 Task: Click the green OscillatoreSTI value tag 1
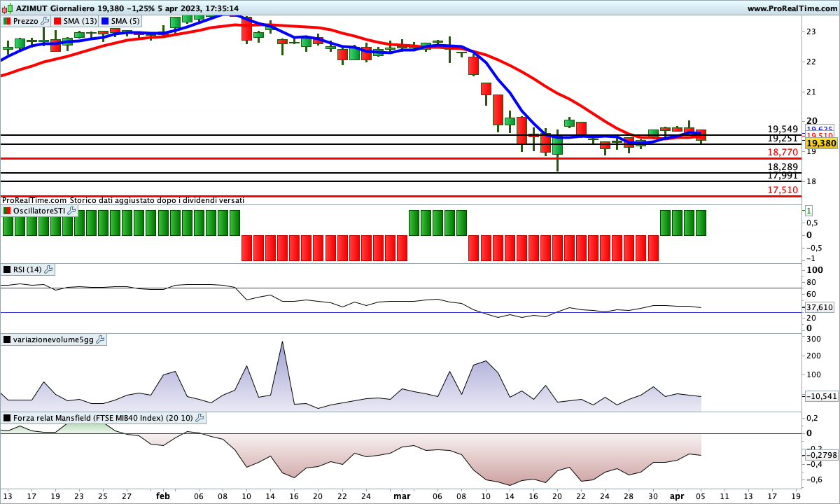pyautogui.click(x=808, y=211)
